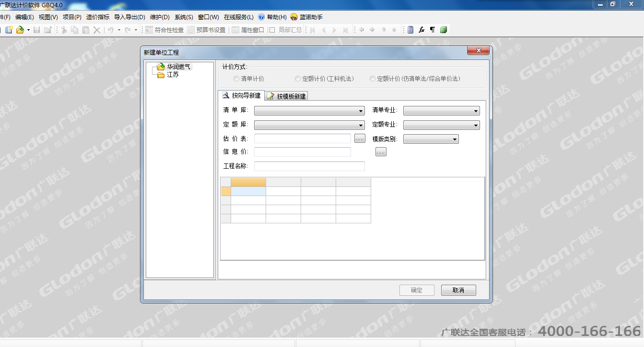The image size is (644, 347).
Task: Click 局部汇总 toolbar button
Action: pyautogui.click(x=286, y=30)
